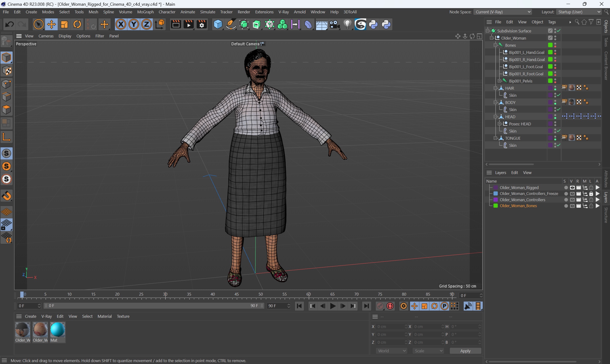Toggle Skin enable checkmark under TONGUE

tap(559, 145)
